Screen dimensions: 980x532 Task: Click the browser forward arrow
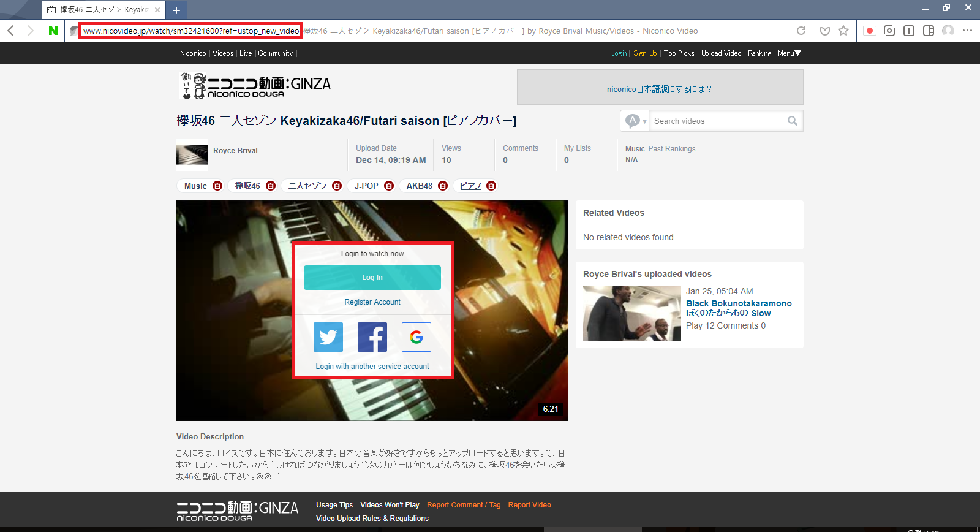[x=30, y=31]
